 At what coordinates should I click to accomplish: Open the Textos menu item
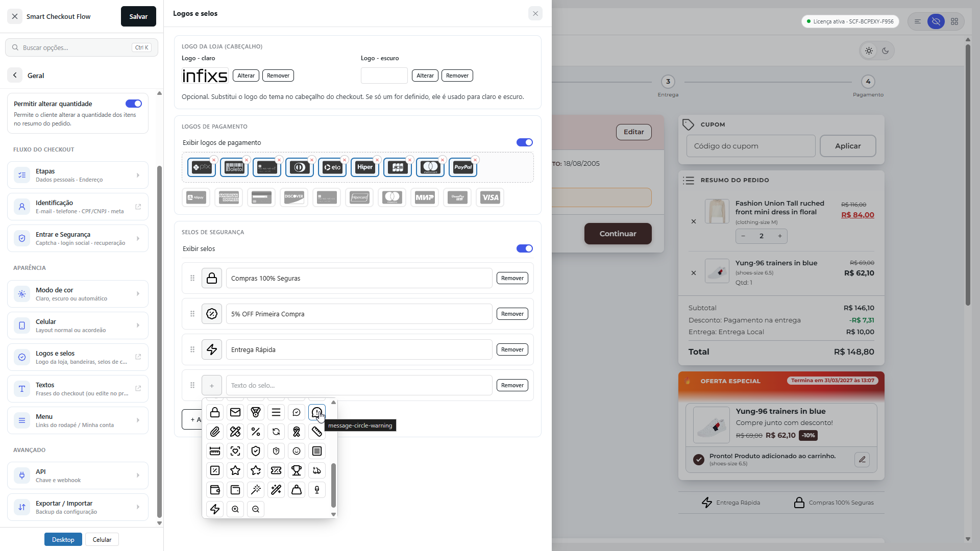[78, 389]
